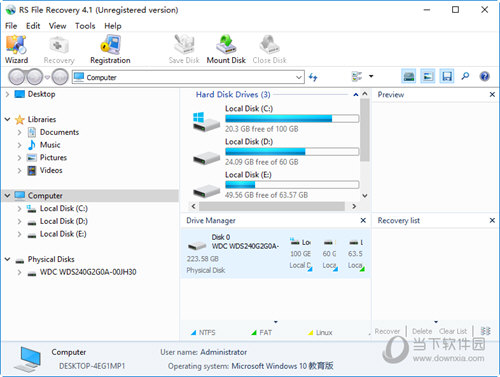Click the vertical scrollbar down arrow

[365, 196]
